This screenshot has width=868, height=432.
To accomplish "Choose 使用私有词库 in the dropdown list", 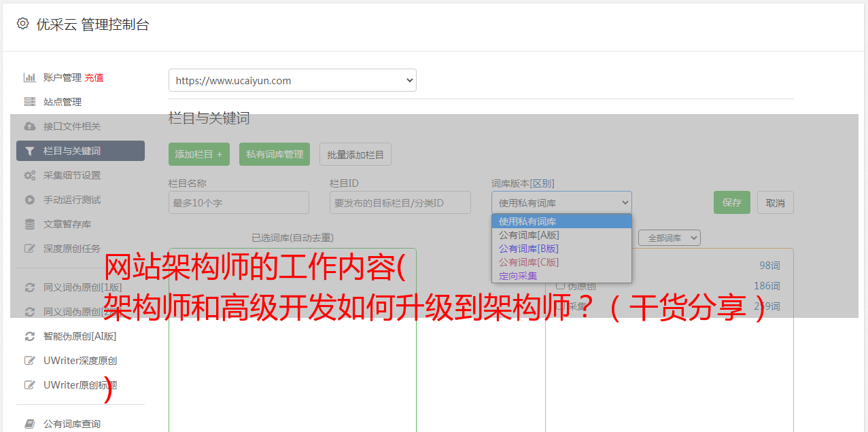I will coord(561,221).
